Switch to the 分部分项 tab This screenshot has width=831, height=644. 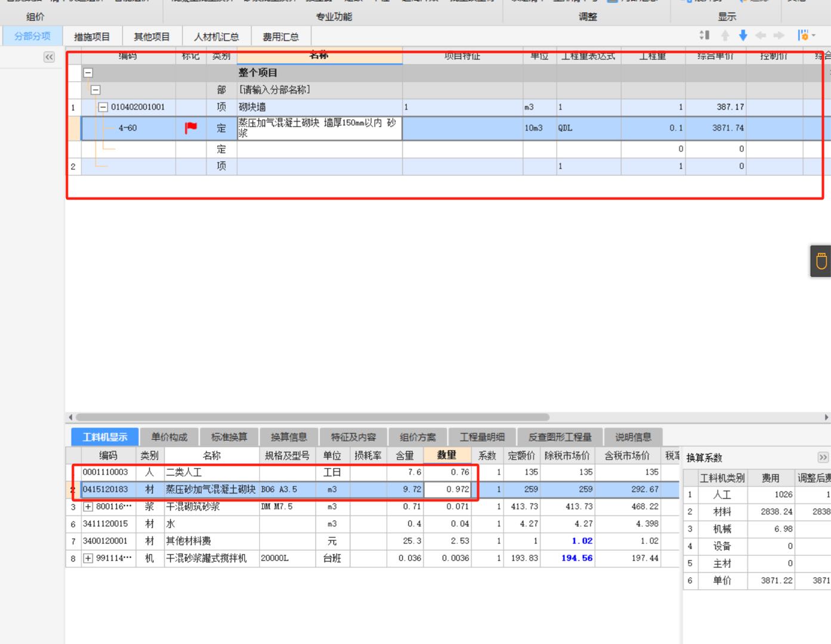(32, 36)
